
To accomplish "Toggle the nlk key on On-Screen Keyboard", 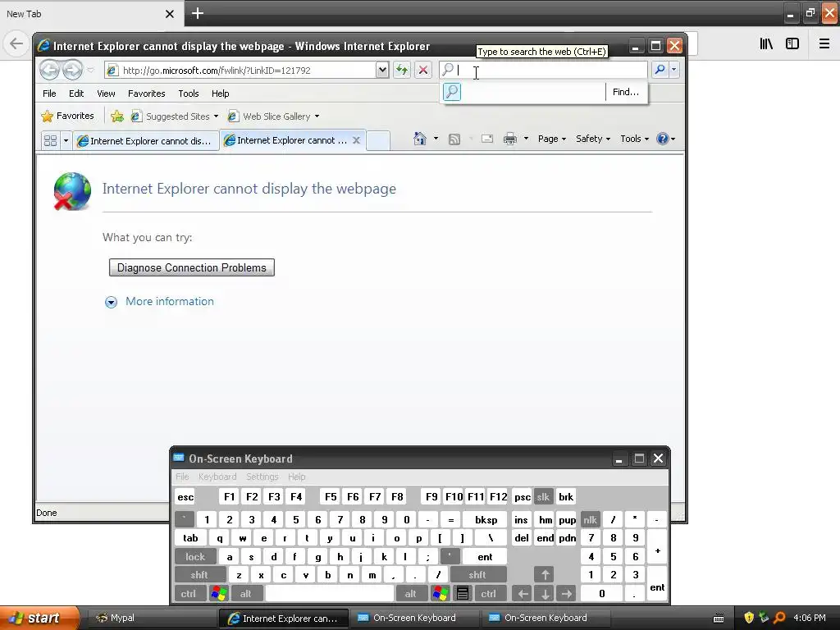I will [590, 519].
